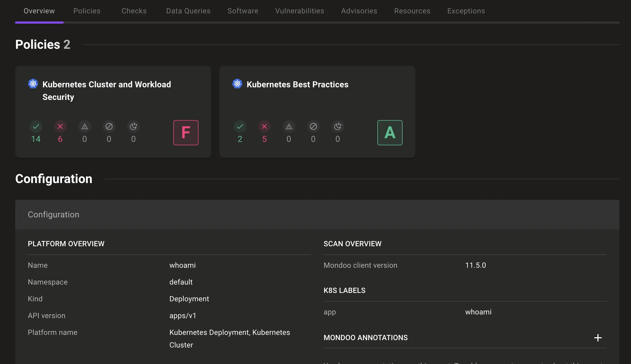Click the A grade badge
This screenshot has width=631, height=364.
390,133
